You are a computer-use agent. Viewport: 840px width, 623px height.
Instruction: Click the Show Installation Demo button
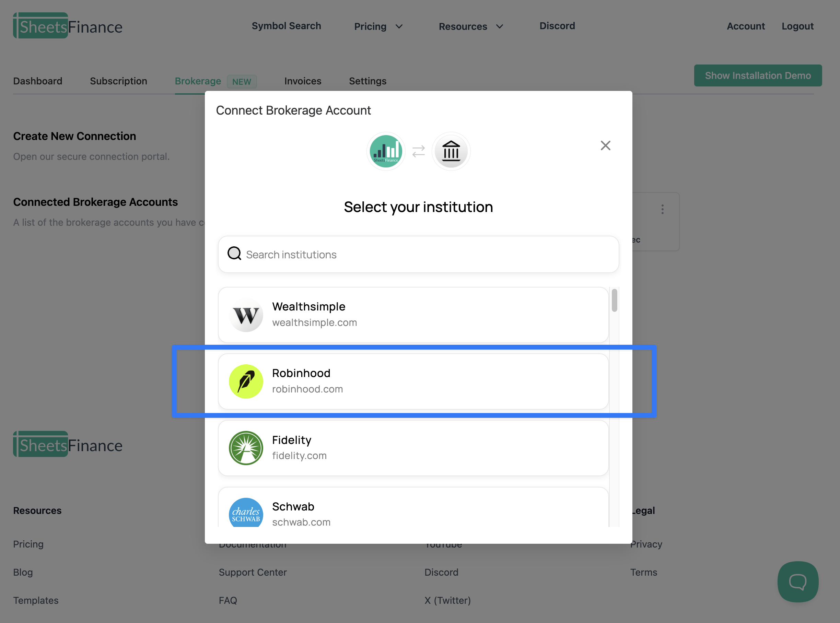758,75
